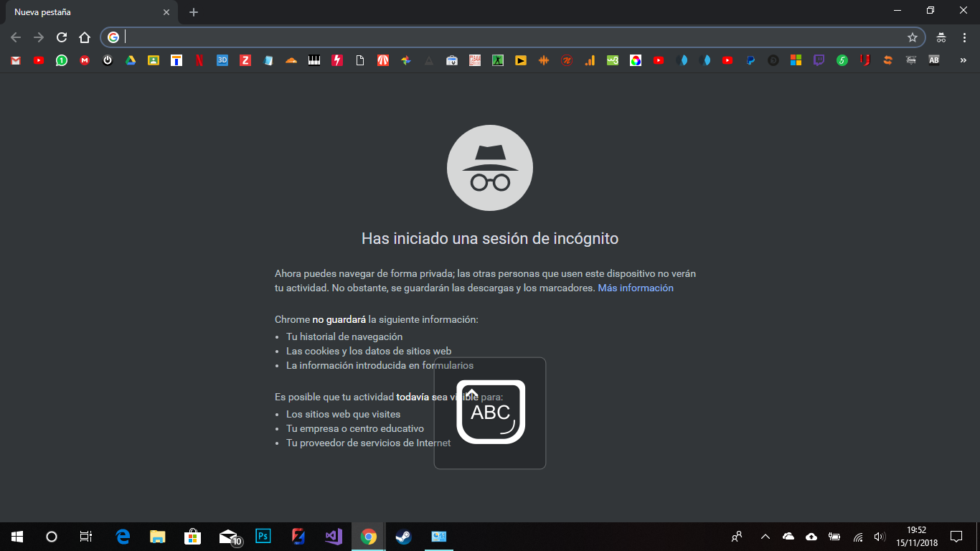
Task: Click the text 'Los sitios web que visites'
Action: (344, 414)
